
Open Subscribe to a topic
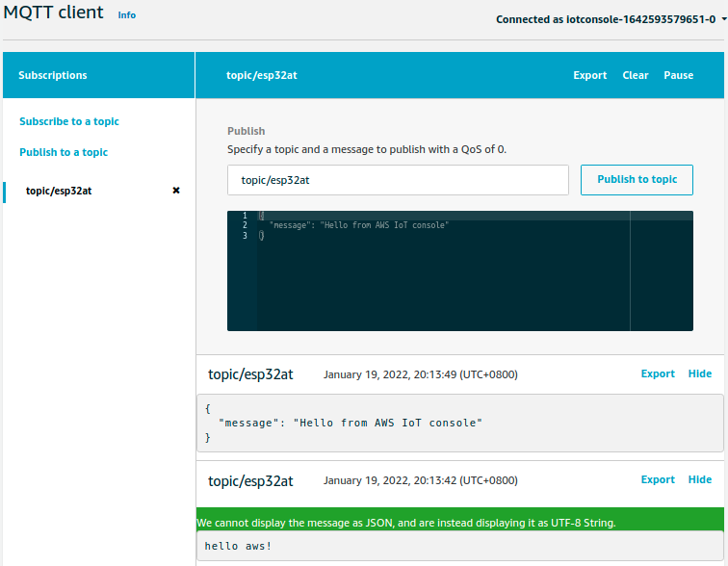pyautogui.click(x=69, y=121)
